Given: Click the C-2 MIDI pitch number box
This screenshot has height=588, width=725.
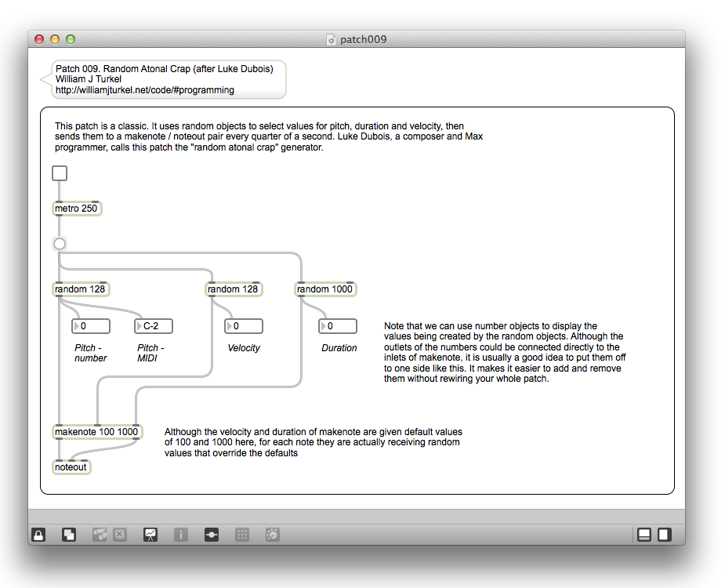Looking at the screenshot, I should [x=154, y=326].
